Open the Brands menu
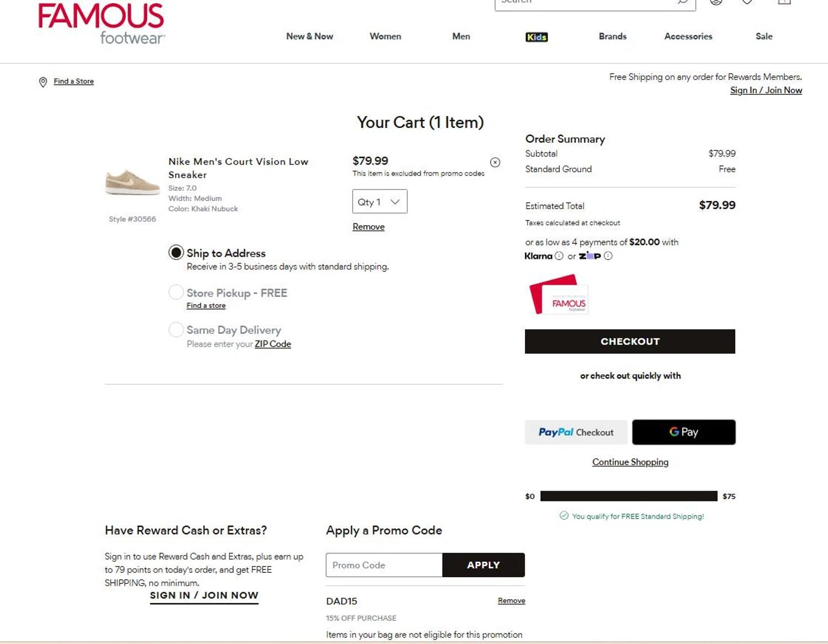Image resolution: width=828 pixels, height=644 pixels. [613, 36]
